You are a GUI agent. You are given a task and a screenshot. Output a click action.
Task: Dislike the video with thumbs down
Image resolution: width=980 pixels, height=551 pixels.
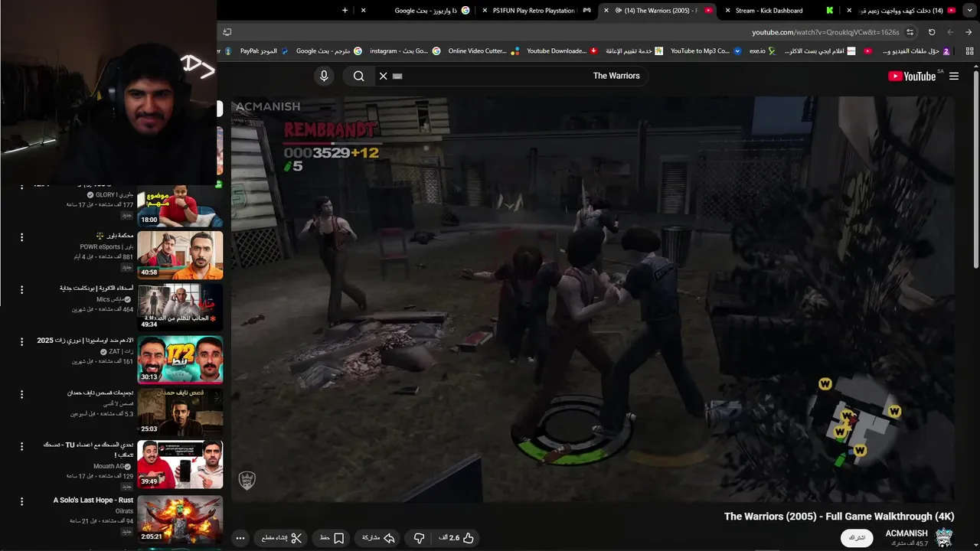click(x=419, y=538)
